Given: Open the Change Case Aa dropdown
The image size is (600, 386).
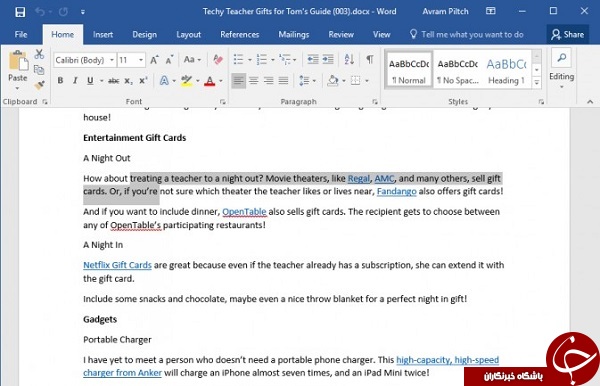Looking at the screenshot, I should point(192,60).
